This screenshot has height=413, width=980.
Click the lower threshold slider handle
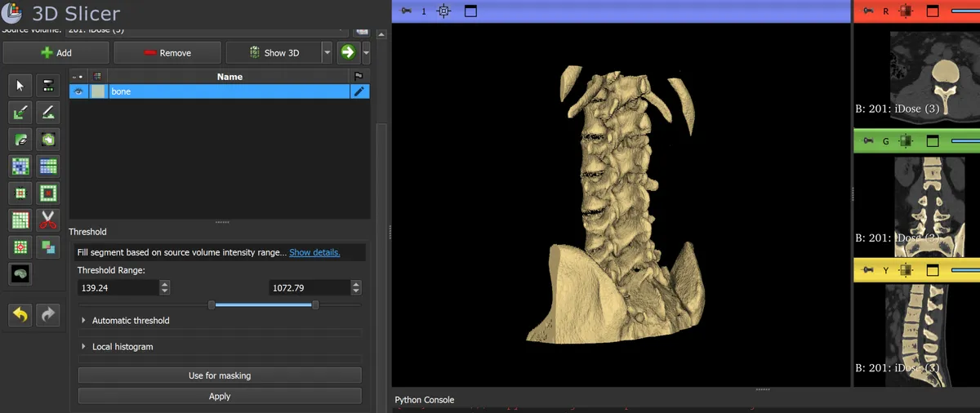212,304
